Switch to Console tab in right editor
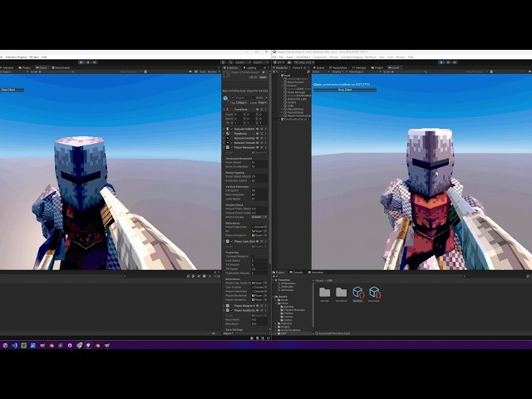This screenshot has width=532, height=399. [296, 273]
